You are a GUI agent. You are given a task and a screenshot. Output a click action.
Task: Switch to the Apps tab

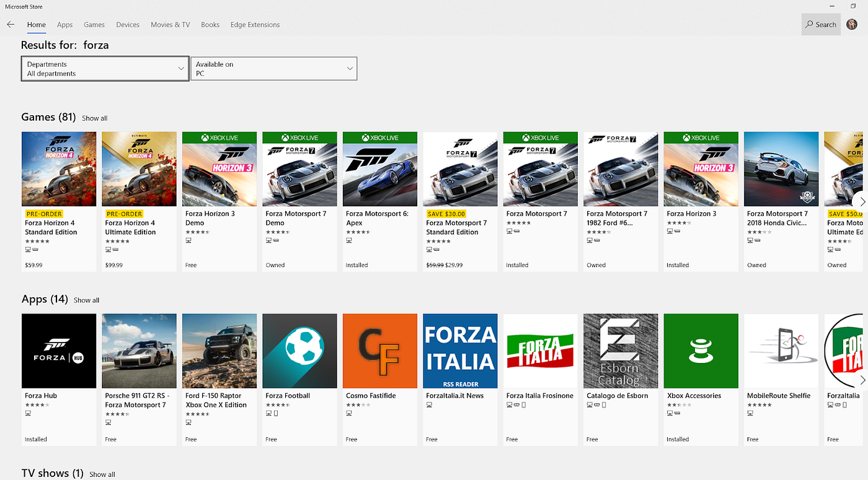65,25
